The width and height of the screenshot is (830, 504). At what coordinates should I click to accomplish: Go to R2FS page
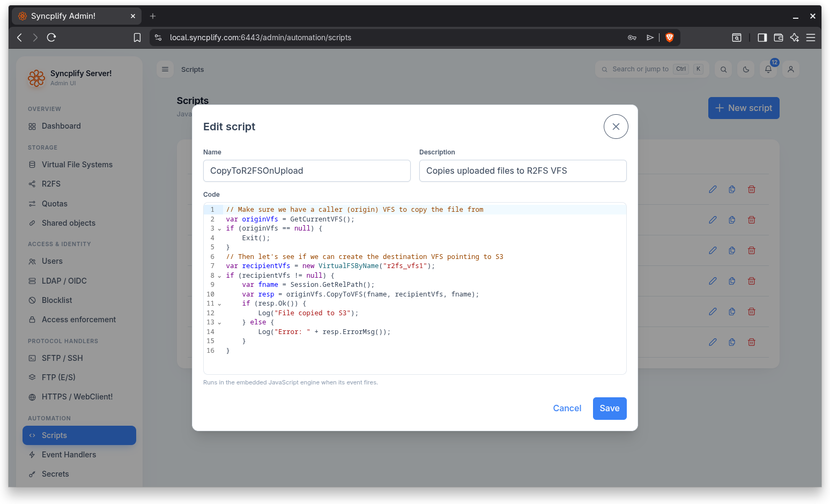[x=79, y=184]
